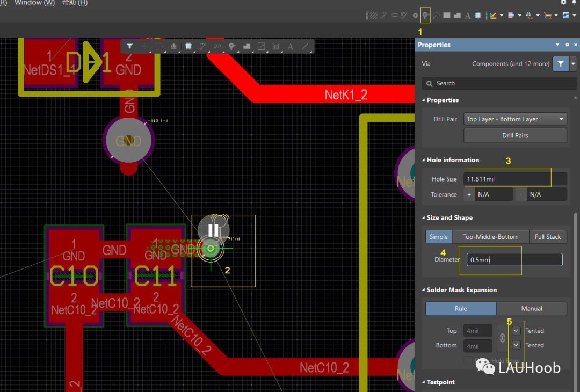The width and height of the screenshot is (580, 392).
Task: Click the selection filter funnel in the Active Bar
Action: [x=129, y=46]
